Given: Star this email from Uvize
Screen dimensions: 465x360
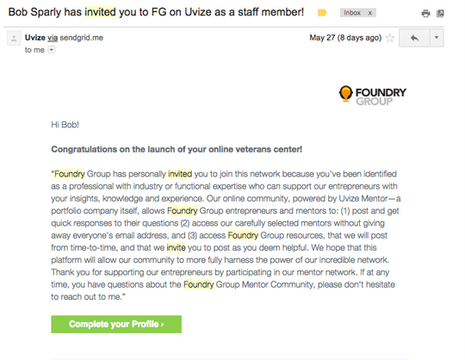Looking at the screenshot, I should click(x=390, y=38).
